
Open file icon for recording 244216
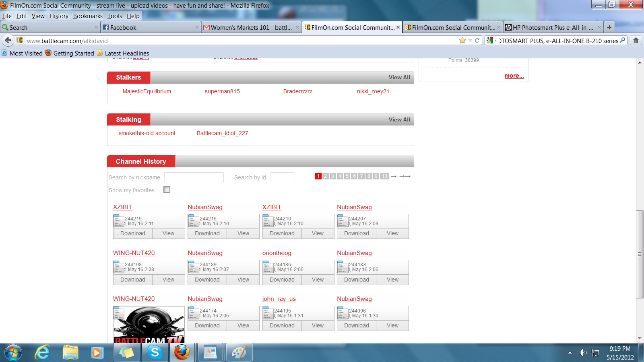(x=194, y=221)
